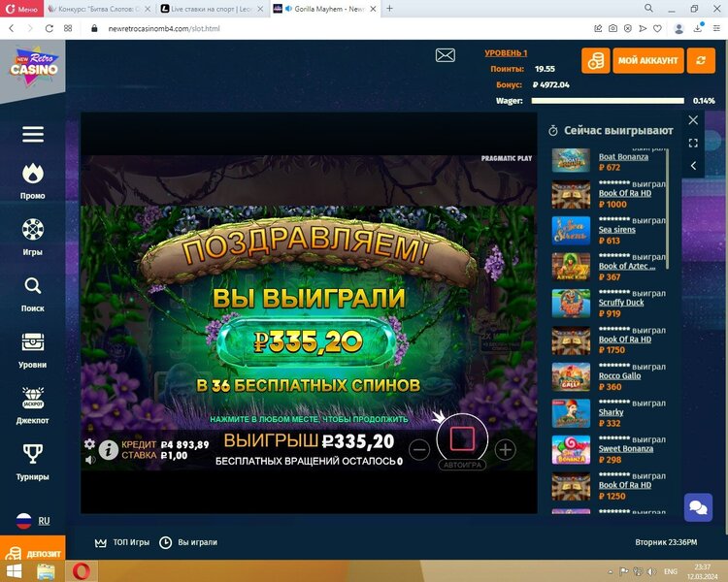Click the Sea sirens thumbnail
This screenshot has height=582, width=728.
point(571,231)
